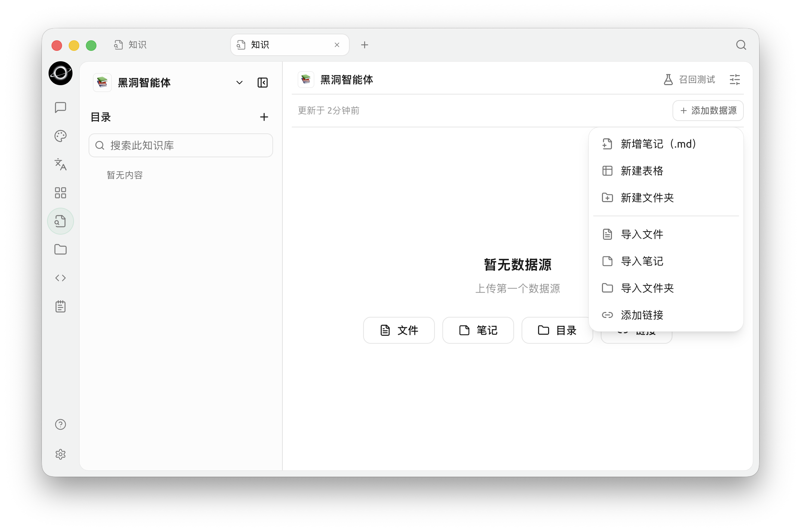The height and width of the screenshot is (532, 801).
Task: Select the active 知识 tab
Action: pyautogui.click(x=290, y=45)
